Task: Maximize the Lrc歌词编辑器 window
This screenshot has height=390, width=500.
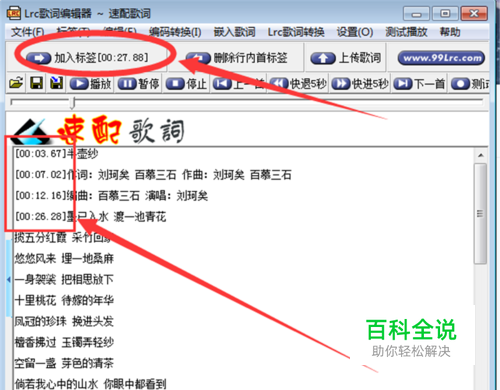Action: (x=445, y=14)
